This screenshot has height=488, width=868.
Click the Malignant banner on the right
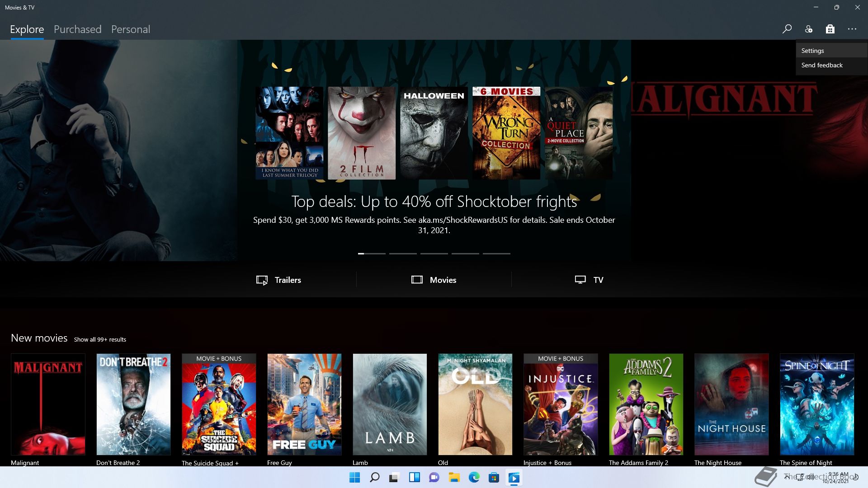(750, 150)
